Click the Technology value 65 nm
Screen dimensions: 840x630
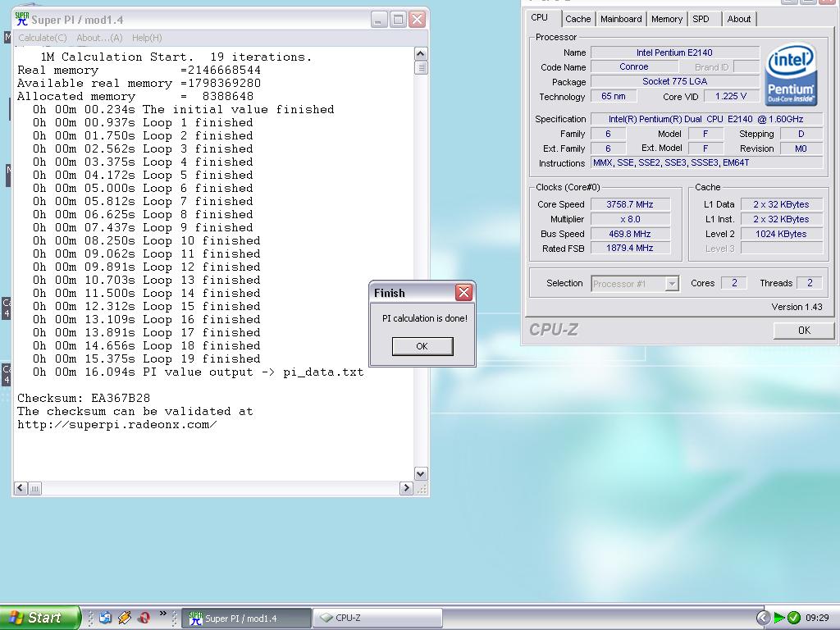tap(614, 97)
